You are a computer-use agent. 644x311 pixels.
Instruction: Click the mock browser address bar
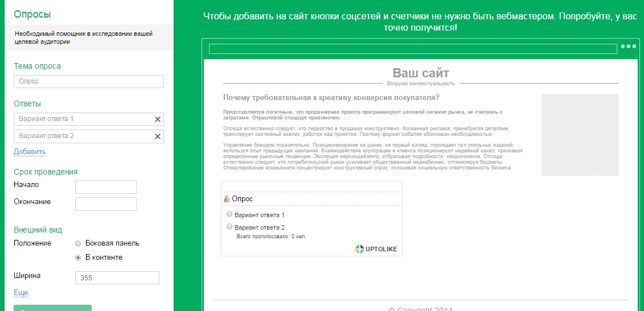pos(413,49)
